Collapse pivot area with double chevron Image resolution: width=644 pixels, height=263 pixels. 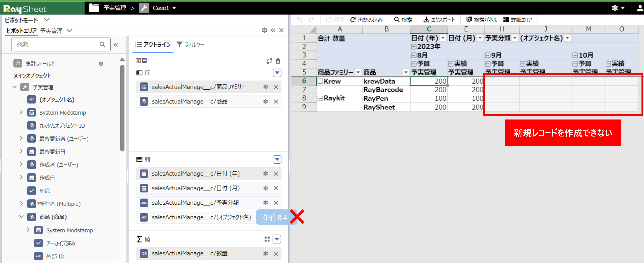pyautogui.click(x=273, y=30)
